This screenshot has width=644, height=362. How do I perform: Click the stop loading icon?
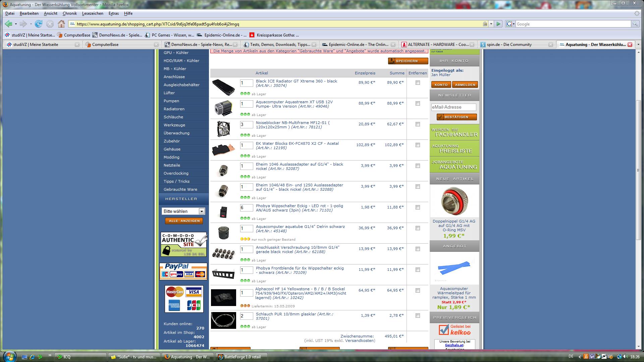[50, 24]
